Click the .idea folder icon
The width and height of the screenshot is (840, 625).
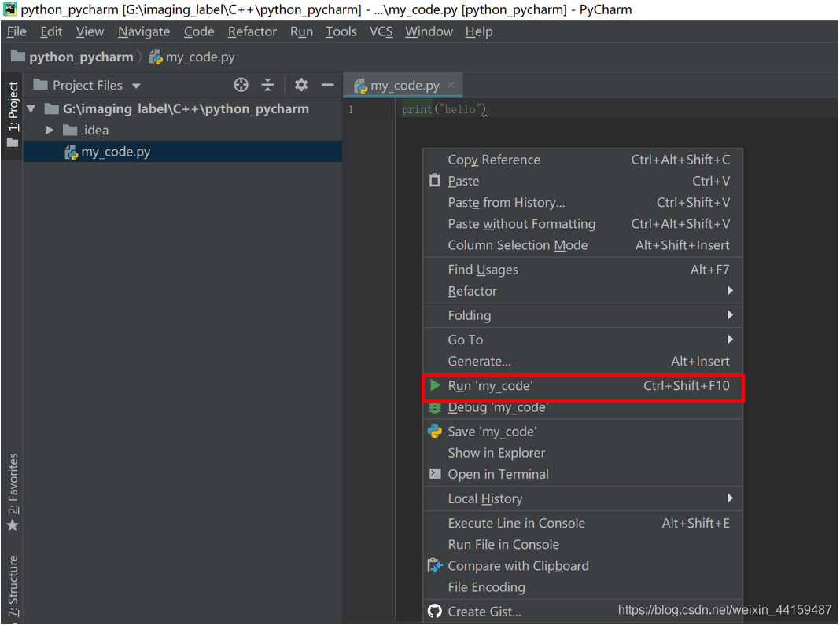(x=70, y=131)
